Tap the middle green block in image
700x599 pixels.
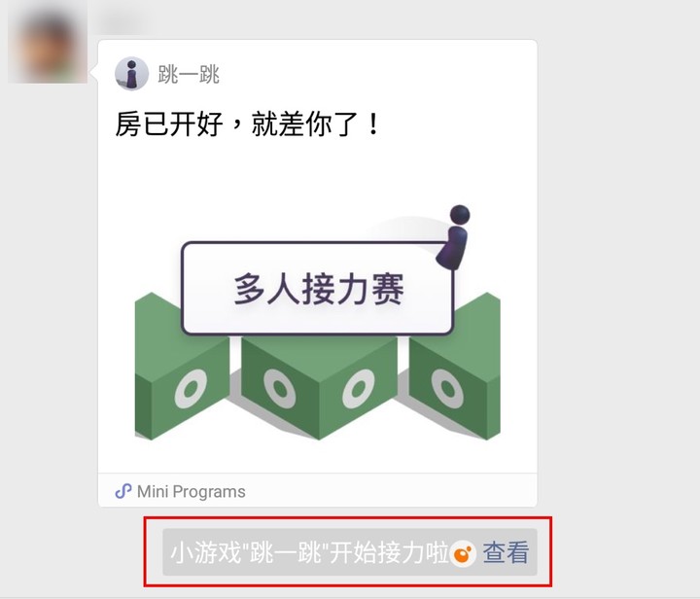(319, 386)
